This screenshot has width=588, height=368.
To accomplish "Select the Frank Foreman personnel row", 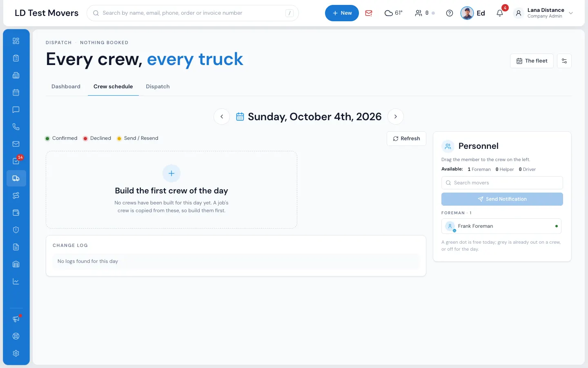I will pyautogui.click(x=501, y=226).
